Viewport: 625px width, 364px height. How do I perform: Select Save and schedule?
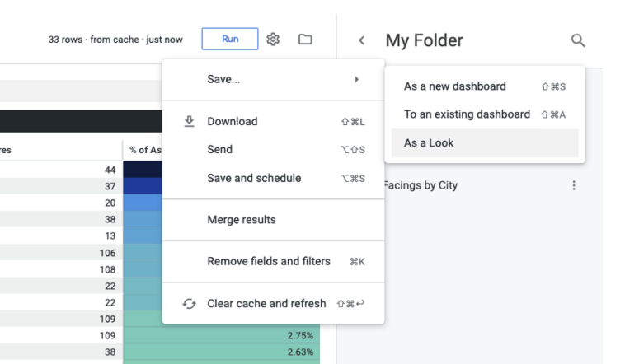274,178
